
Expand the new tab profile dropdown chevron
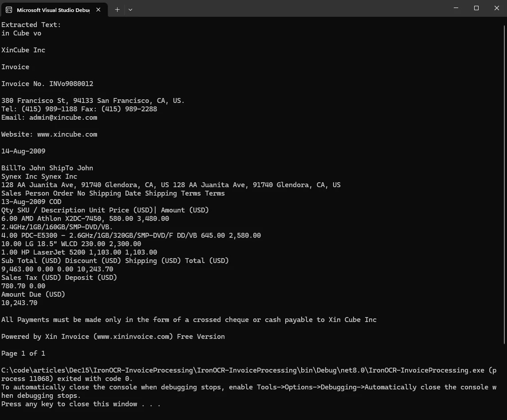tap(130, 9)
